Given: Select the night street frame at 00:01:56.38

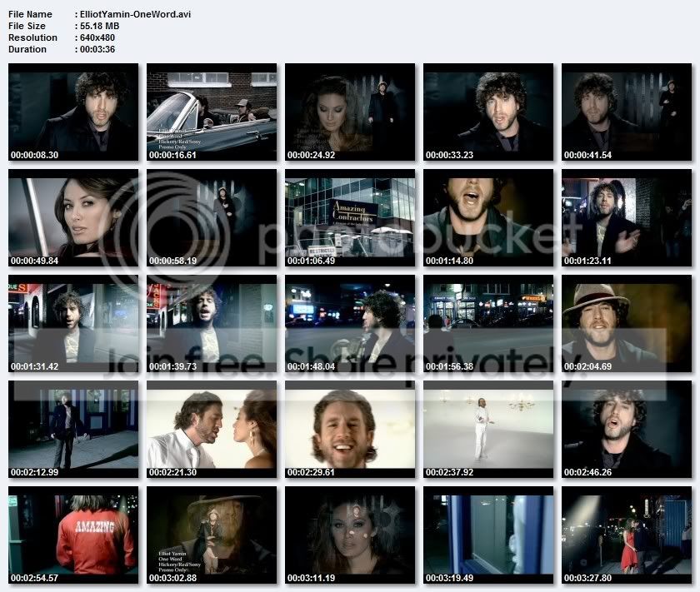Looking at the screenshot, I should click(488, 323).
